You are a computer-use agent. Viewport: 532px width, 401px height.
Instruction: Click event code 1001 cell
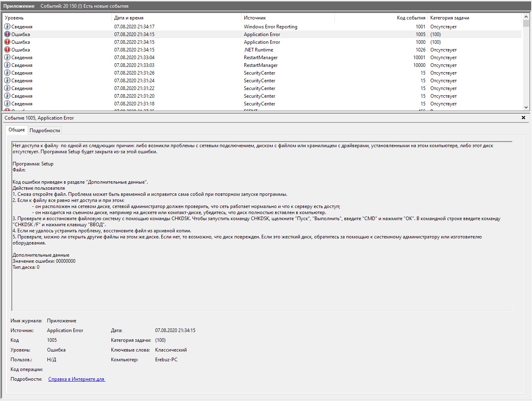click(x=421, y=27)
